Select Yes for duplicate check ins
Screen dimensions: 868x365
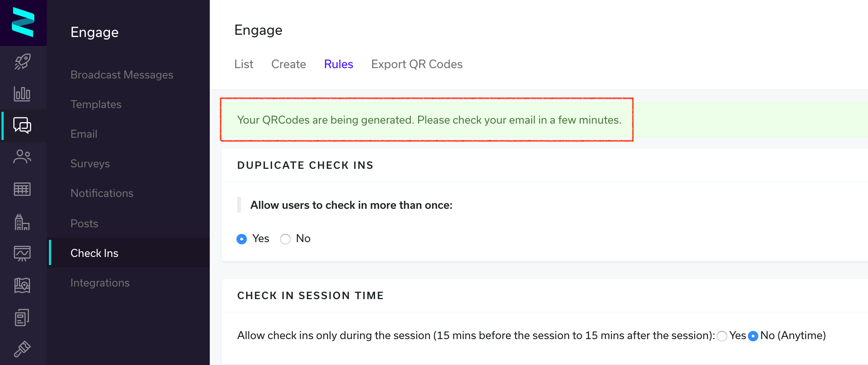[242, 239]
